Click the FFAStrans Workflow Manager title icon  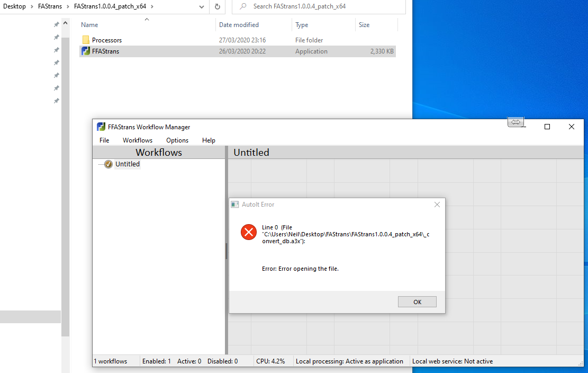click(x=101, y=127)
